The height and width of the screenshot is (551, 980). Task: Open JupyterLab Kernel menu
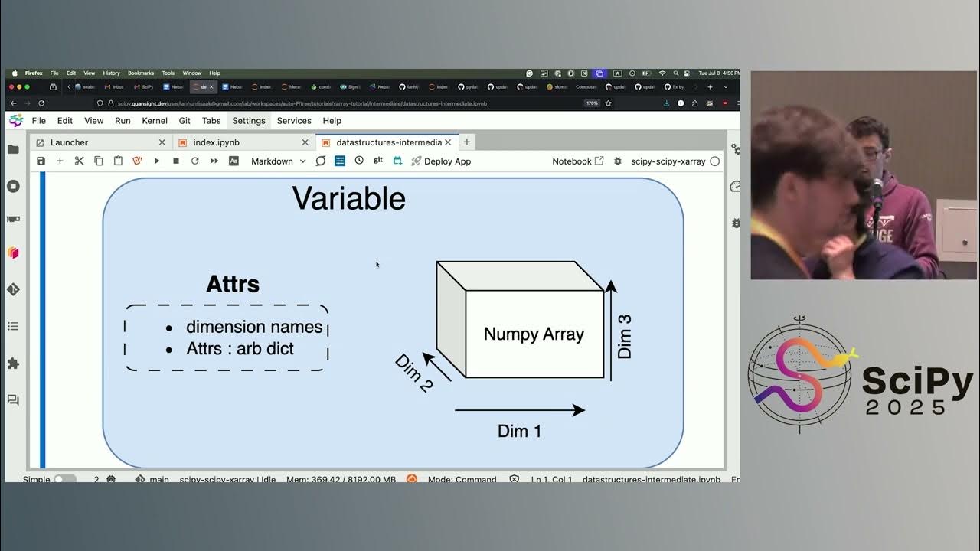155,121
